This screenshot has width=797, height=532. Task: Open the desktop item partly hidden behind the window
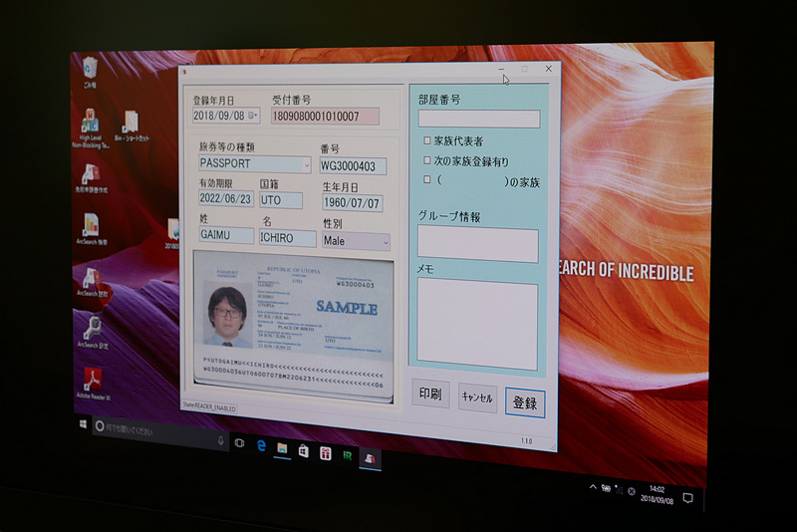point(172,234)
